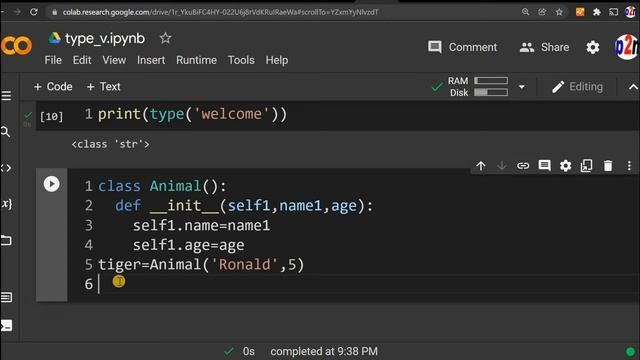
Task: Click the <class 'str'> output text
Action: pos(111,144)
